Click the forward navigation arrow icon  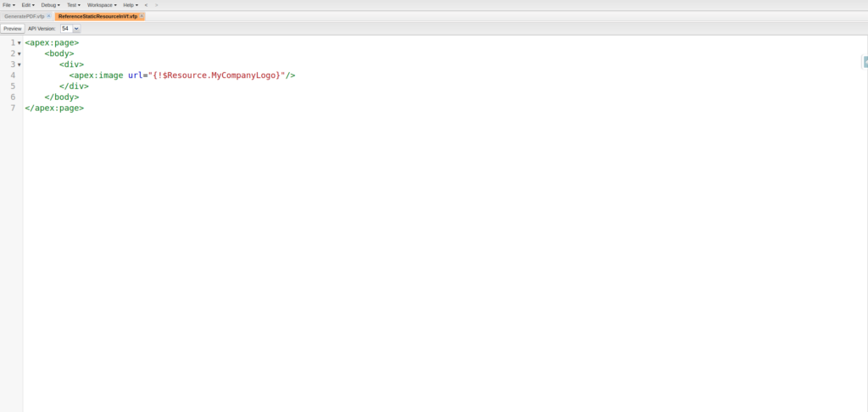point(156,5)
